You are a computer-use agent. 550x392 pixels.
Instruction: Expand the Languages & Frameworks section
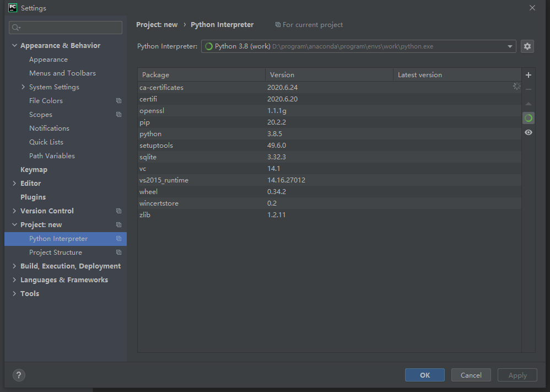click(x=14, y=280)
